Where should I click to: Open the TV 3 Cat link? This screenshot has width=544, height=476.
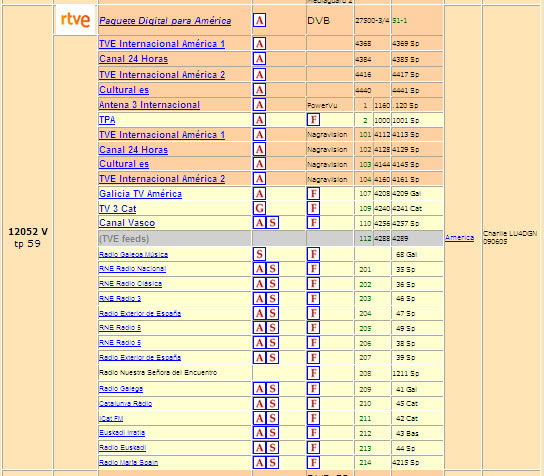118,209
